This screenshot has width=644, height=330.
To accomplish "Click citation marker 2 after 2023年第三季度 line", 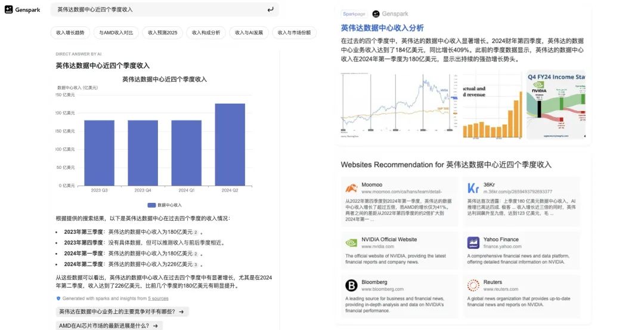I will [x=196, y=232].
